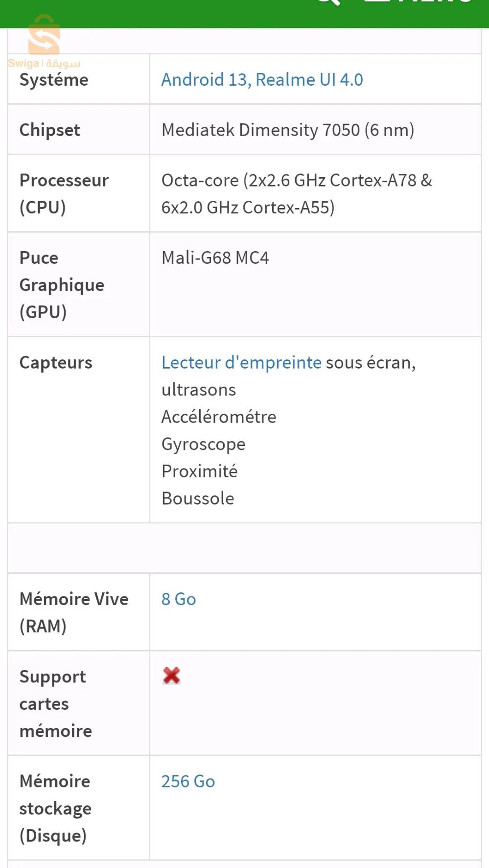Image resolution: width=489 pixels, height=868 pixels.
Task: Click the Processeur (CPU) label
Action: [x=64, y=193]
